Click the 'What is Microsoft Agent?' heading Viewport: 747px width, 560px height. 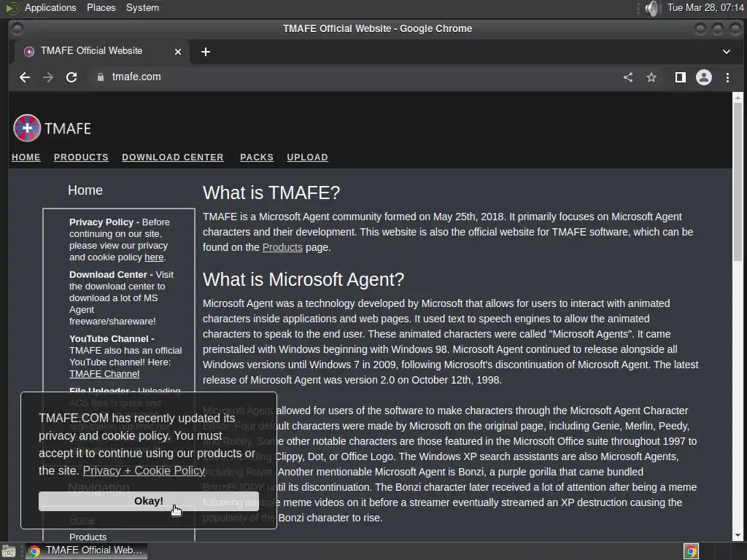(303, 279)
